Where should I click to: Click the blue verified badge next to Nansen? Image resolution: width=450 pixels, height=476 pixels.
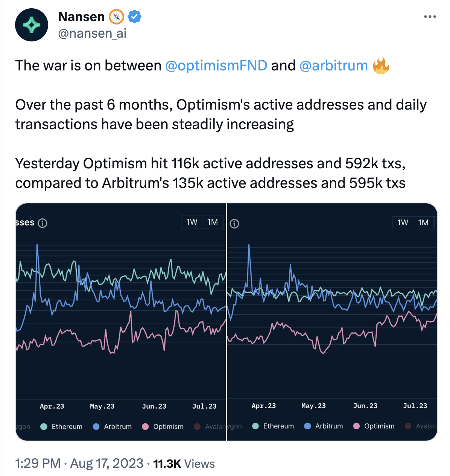(134, 17)
